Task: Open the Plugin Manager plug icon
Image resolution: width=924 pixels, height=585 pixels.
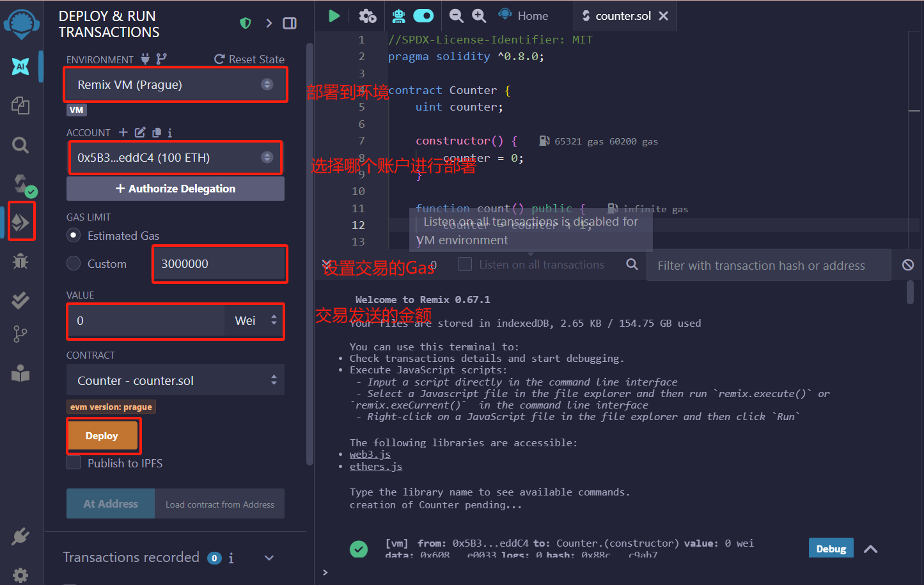Action: (x=20, y=536)
